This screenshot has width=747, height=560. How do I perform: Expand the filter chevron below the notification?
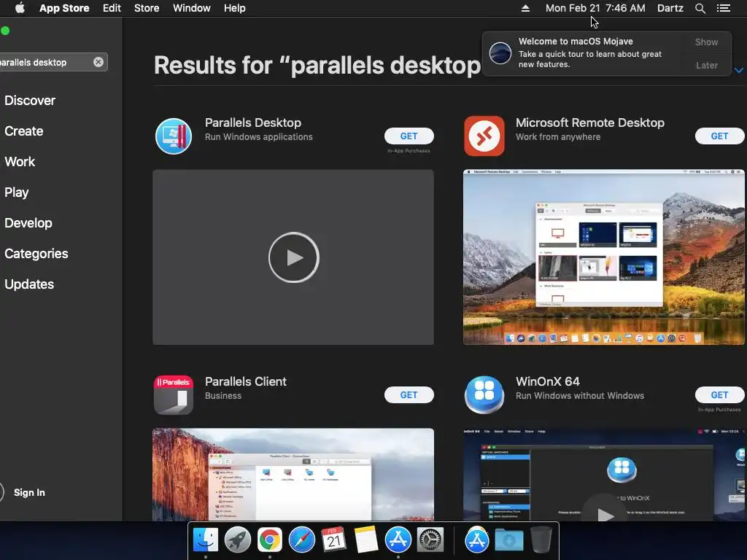tap(738, 70)
